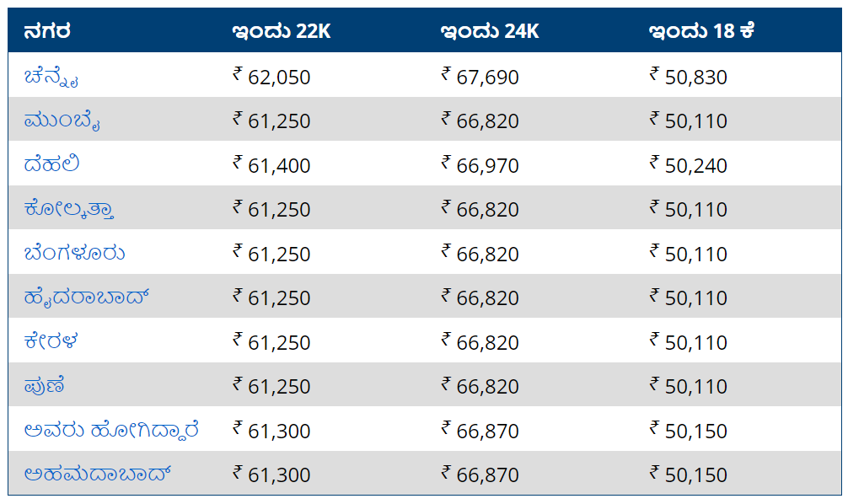Viewport: 848px width, 504px height.
Task: Select the ₹ 50,240 price in the ದೆಹಲಿ row
Action: [689, 165]
